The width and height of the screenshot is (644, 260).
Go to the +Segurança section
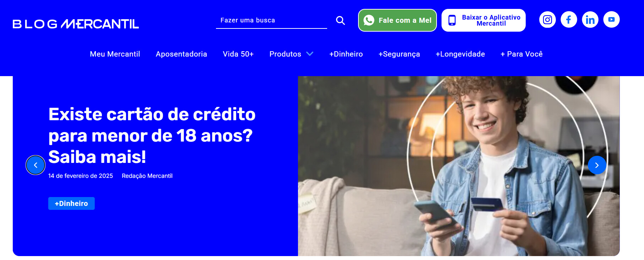(x=399, y=54)
